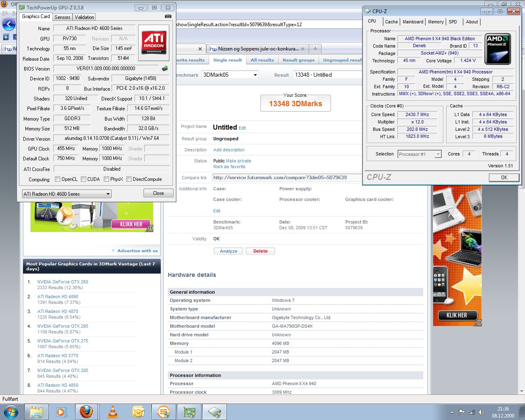Switch to the Validation tab in GPU-Z
The image size is (525, 420).
tap(84, 17)
